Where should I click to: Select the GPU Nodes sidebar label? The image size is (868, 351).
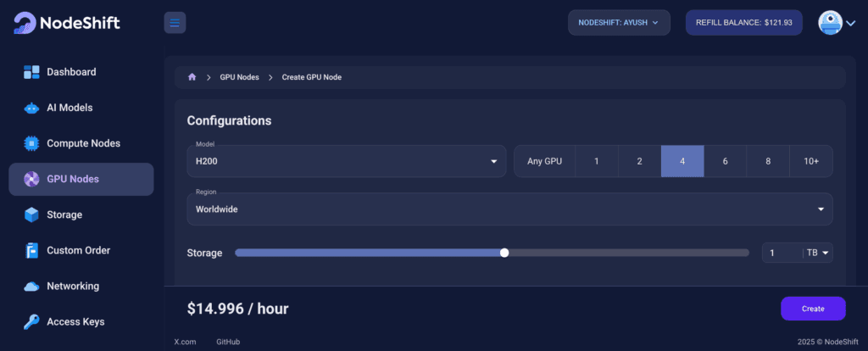(x=73, y=180)
